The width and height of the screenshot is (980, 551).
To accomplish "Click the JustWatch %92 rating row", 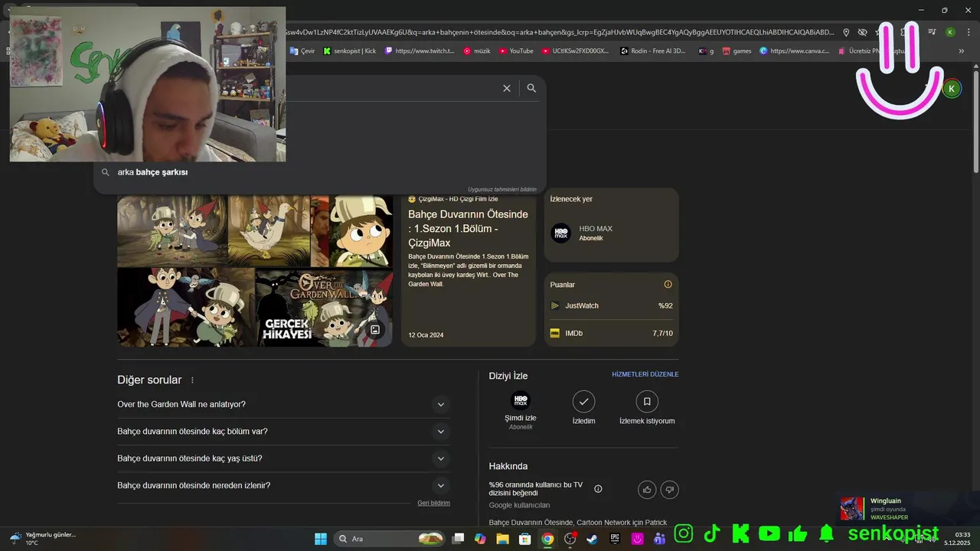I will click(x=611, y=305).
